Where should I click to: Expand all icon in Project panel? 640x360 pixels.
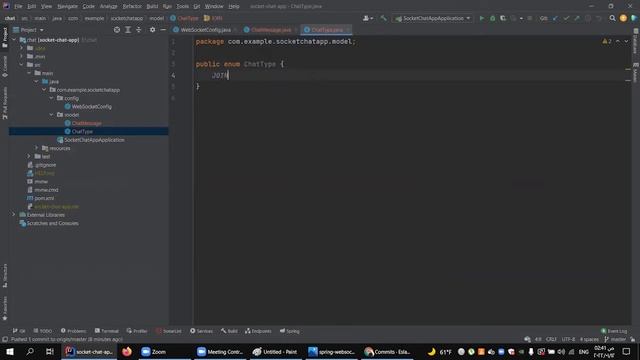point(128,30)
